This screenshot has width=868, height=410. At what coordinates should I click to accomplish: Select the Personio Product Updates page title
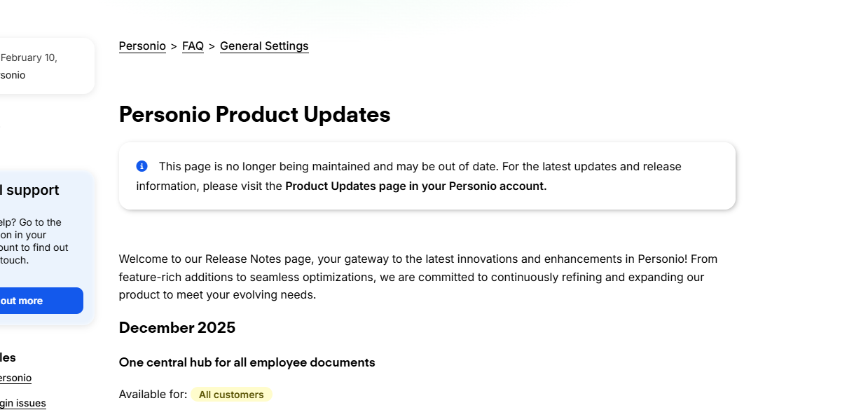pos(254,114)
